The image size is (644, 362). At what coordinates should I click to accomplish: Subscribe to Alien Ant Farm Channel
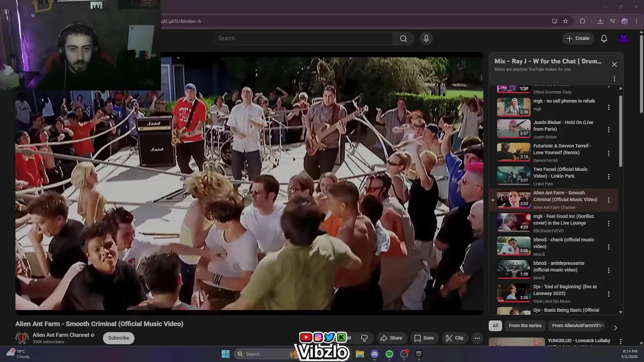(x=119, y=338)
